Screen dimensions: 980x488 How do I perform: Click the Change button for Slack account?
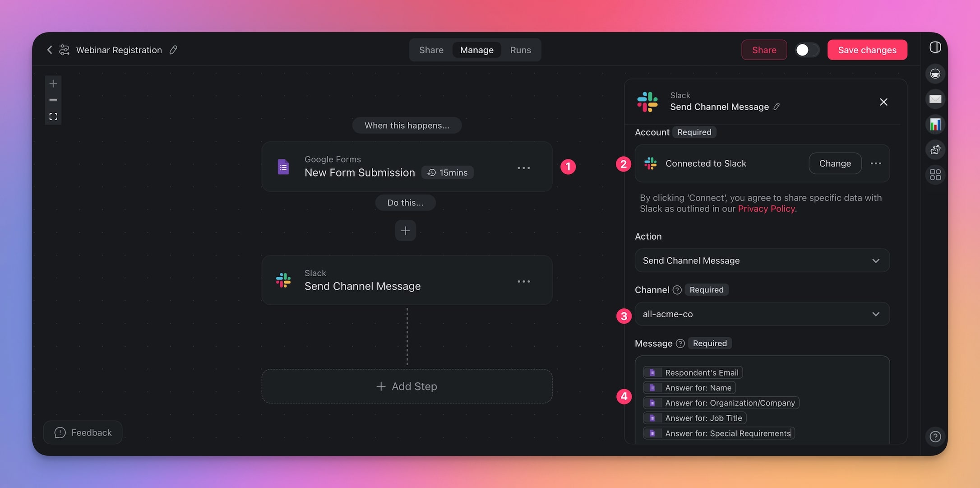pos(835,163)
